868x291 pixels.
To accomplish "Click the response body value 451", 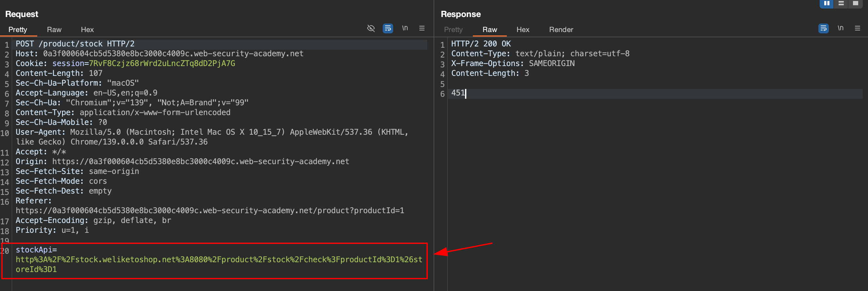I will [458, 93].
